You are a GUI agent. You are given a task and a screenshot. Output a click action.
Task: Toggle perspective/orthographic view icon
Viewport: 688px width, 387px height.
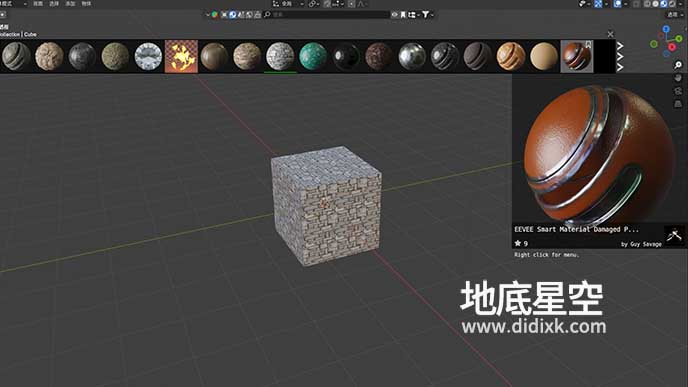(x=678, y=104)
